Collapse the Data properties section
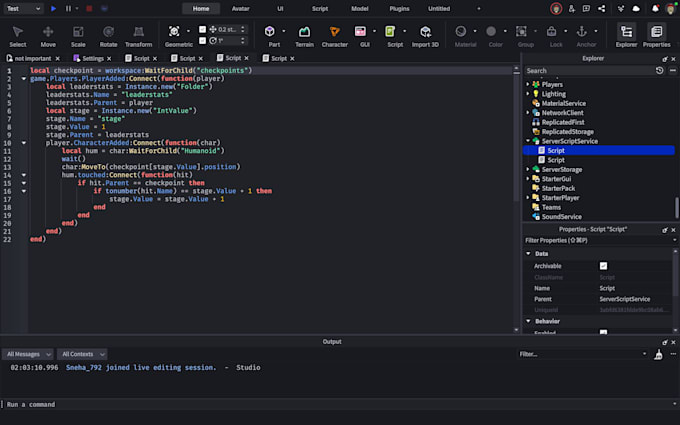Screen dimensions: 680x425 [528, 253]
